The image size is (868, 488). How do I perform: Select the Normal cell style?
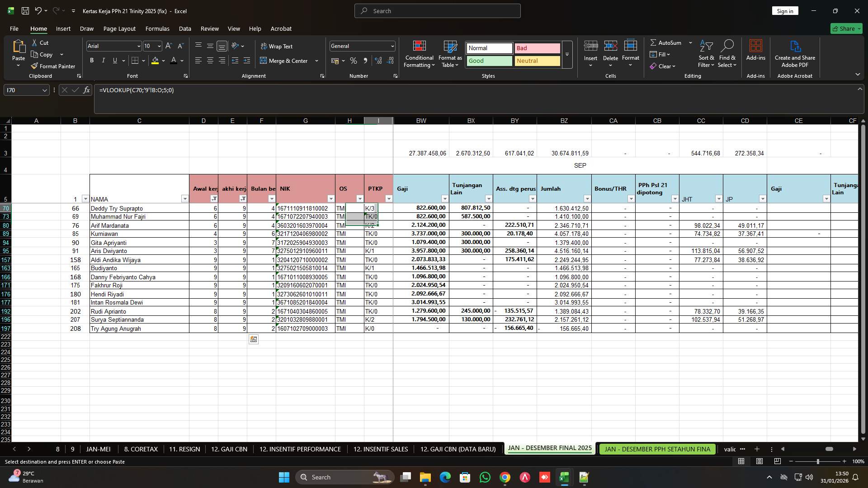point(488,48)
